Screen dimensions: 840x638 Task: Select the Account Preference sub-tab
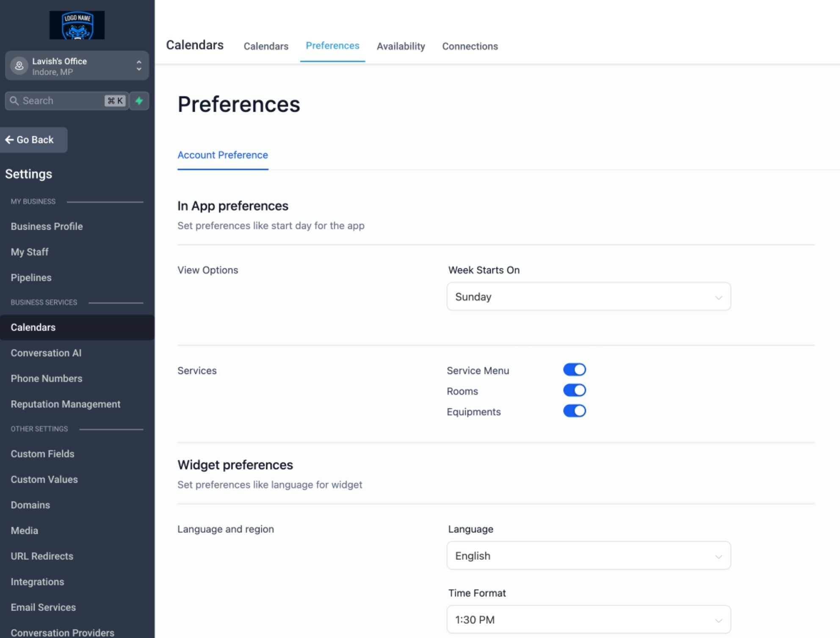[x=223, y=155]
